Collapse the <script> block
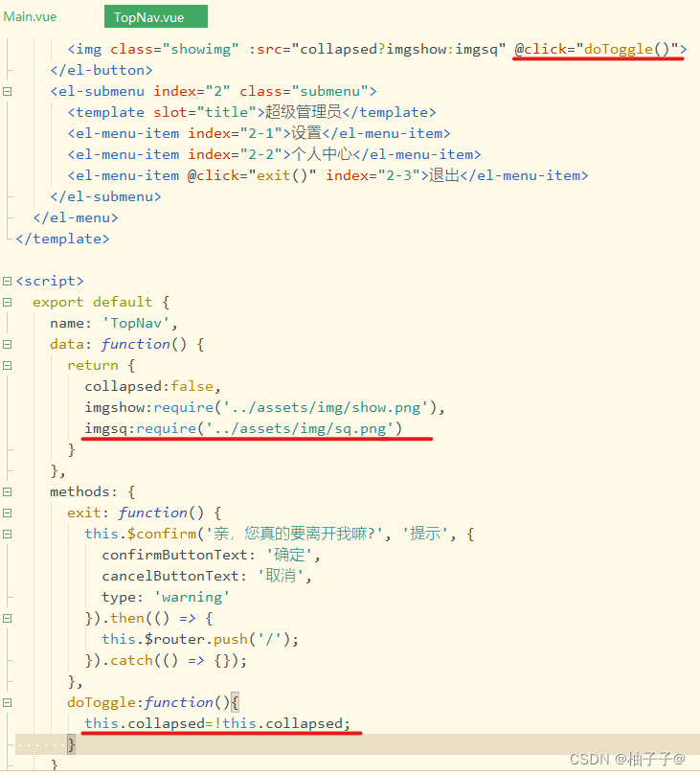Viewport: 700px width, 775px height. click(8, 282)
